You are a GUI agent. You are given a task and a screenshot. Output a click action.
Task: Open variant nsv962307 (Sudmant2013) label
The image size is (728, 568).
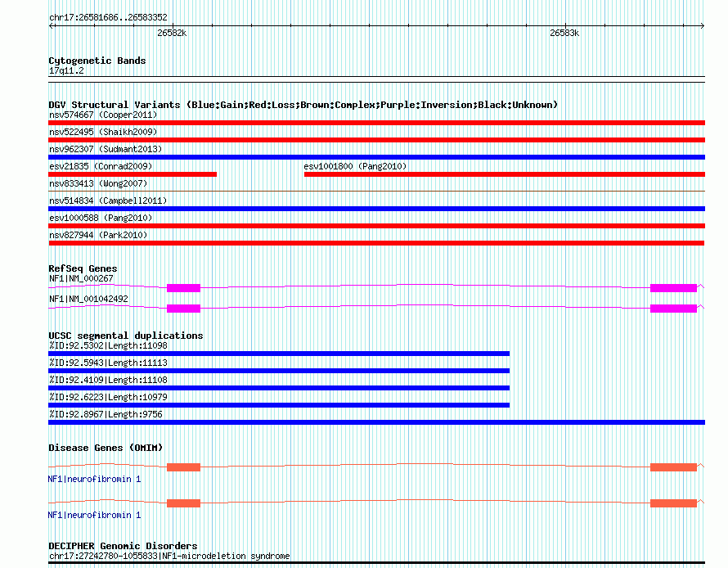click(106, 149)
